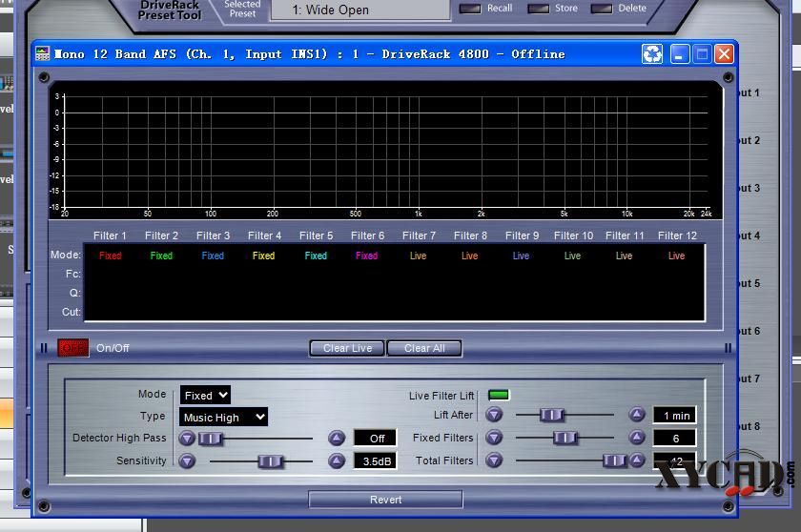Click the Lift After value field 1 min
The width and height of the screenshot is (801, 532).
[x=674, y=415]
